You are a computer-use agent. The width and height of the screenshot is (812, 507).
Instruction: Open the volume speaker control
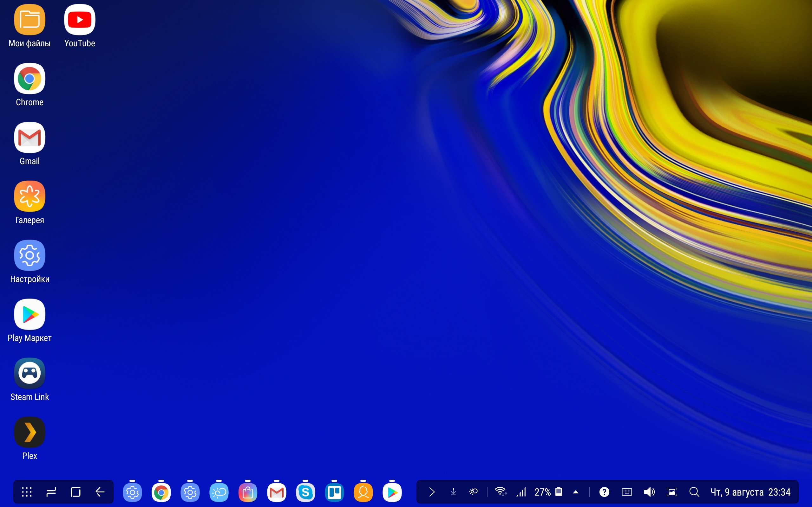[649, 492]
